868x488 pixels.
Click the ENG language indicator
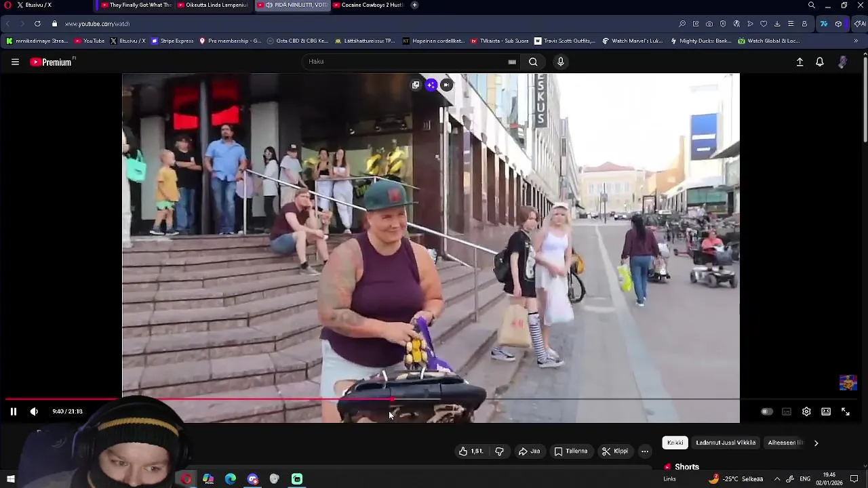[805, 479]
